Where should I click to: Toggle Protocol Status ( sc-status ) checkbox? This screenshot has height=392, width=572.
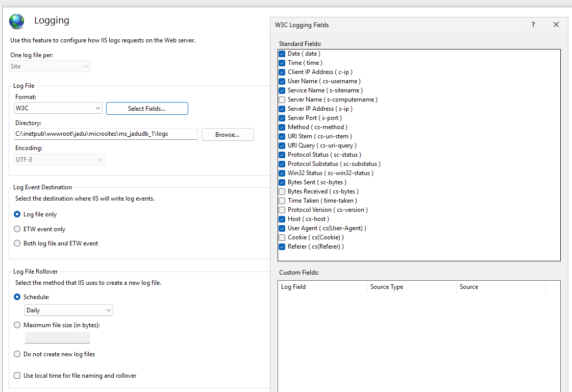coord(282,155)
